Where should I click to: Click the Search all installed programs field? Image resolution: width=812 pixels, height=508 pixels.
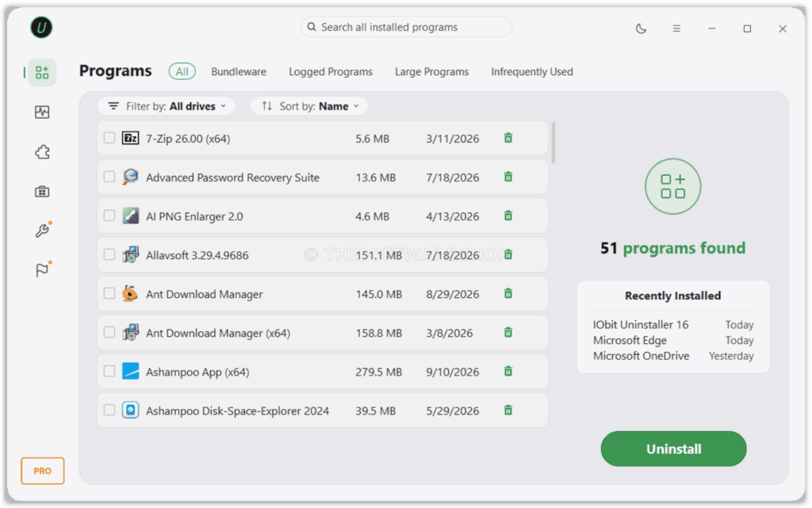click(x=406, y=27)
